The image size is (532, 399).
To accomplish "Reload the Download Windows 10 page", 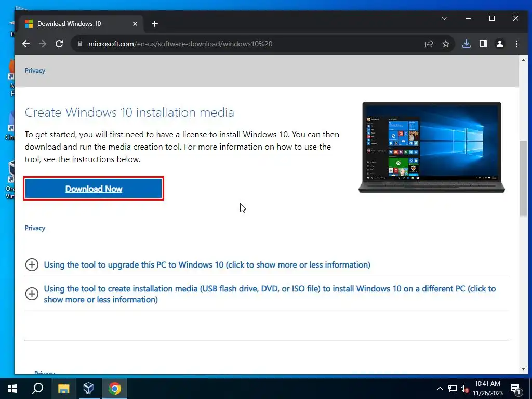I will click(x=59, y=44).
